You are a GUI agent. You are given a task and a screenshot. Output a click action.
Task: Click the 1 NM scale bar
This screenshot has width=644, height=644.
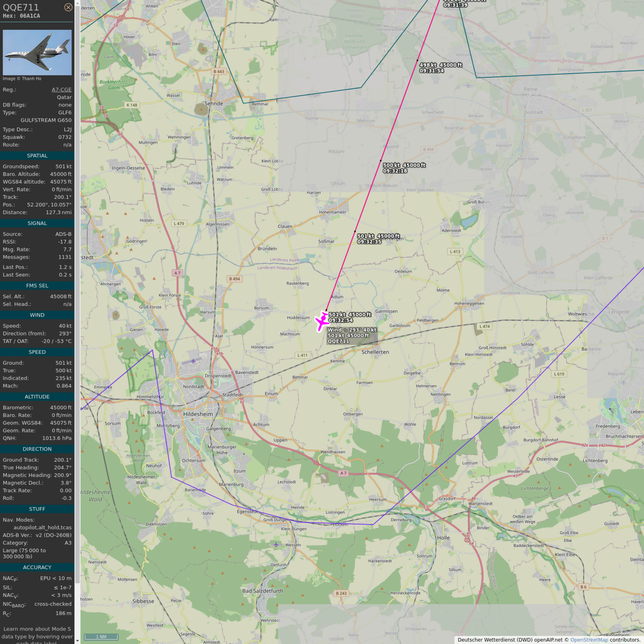(x=102, y=636)
